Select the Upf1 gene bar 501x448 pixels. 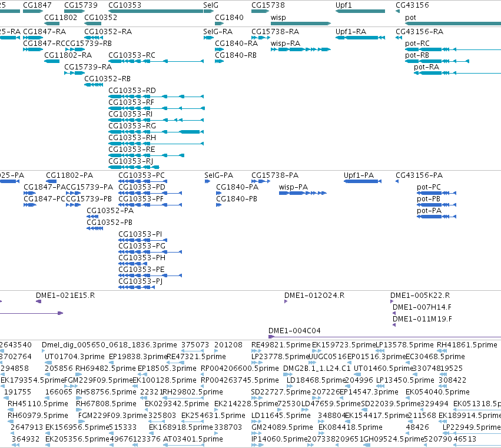coord(360,11)
